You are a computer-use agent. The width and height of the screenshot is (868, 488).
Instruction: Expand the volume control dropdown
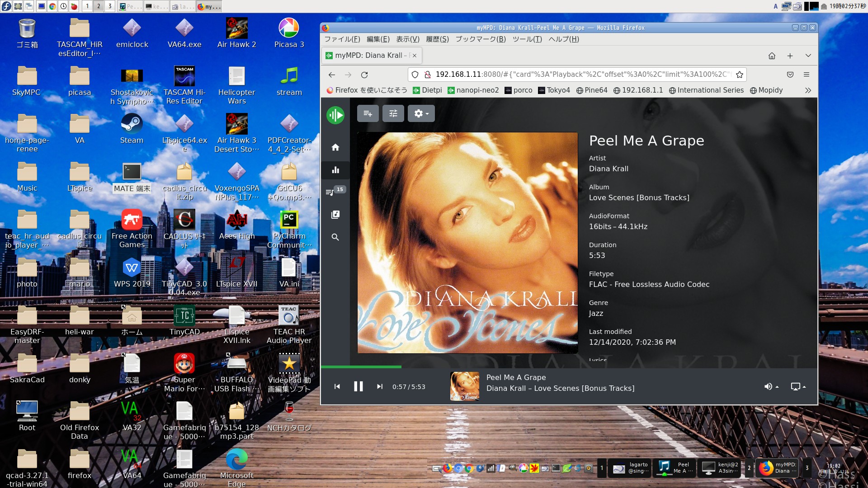pyautogui.click(x=771, y=387)
